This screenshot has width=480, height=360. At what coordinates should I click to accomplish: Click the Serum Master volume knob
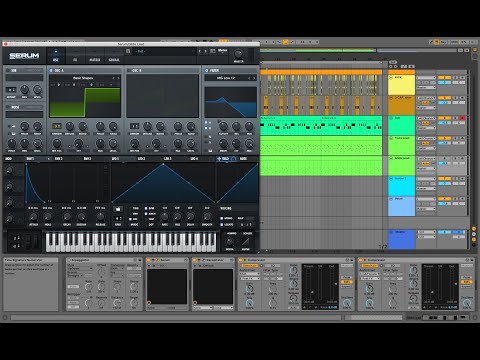238,54
